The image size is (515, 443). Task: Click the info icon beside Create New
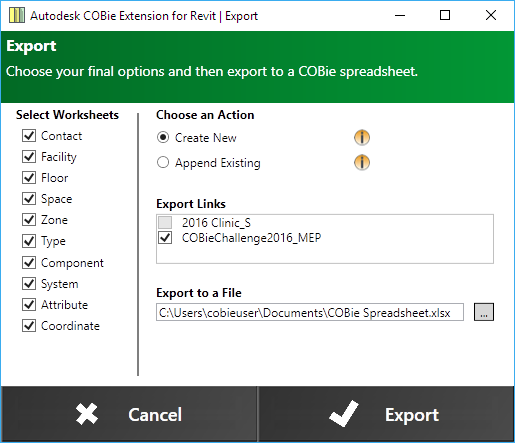tap(362, 137)
